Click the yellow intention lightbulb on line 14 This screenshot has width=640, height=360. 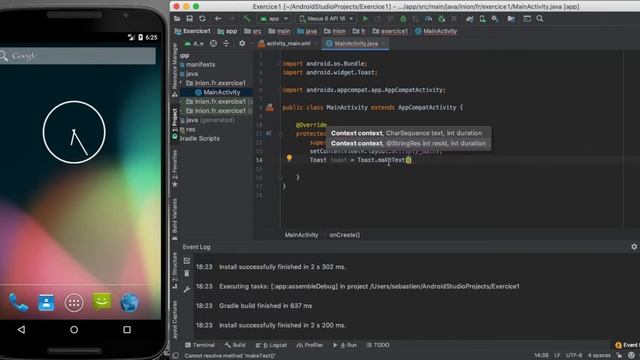(x=289, y=158)
